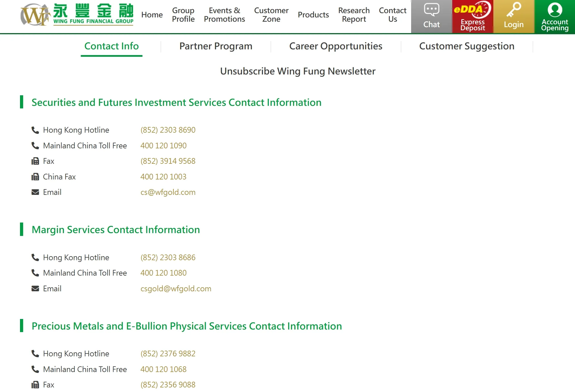Click toll free number 400 120 1080

tap(163, 273)
